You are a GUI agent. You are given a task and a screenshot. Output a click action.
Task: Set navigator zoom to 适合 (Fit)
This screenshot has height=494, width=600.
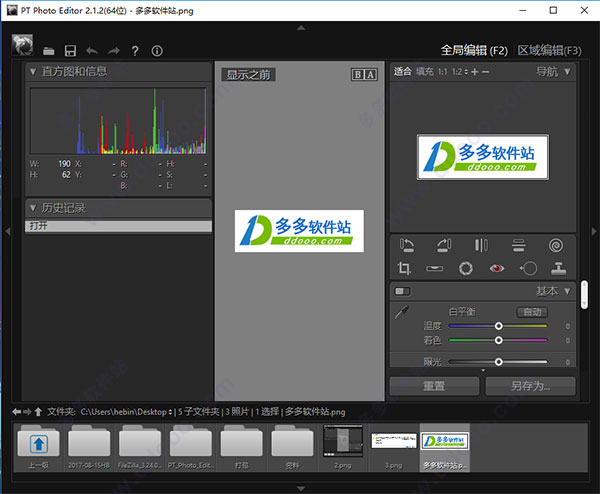point(403,71)
